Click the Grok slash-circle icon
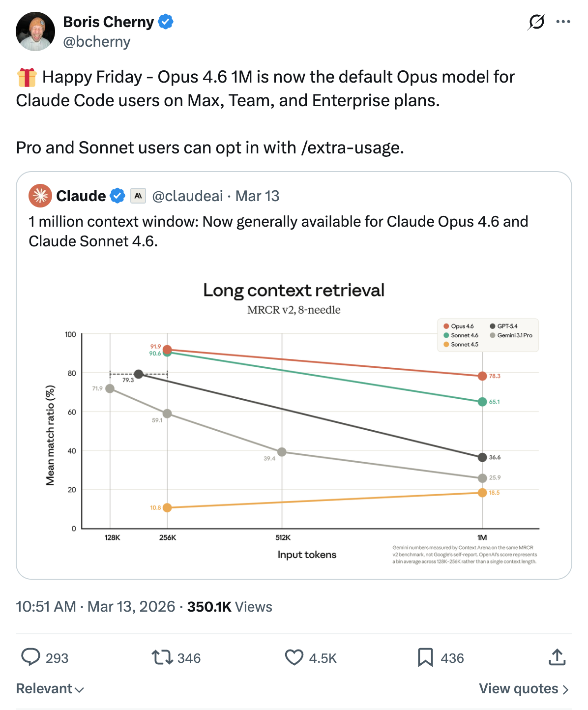 click(536, 22)
